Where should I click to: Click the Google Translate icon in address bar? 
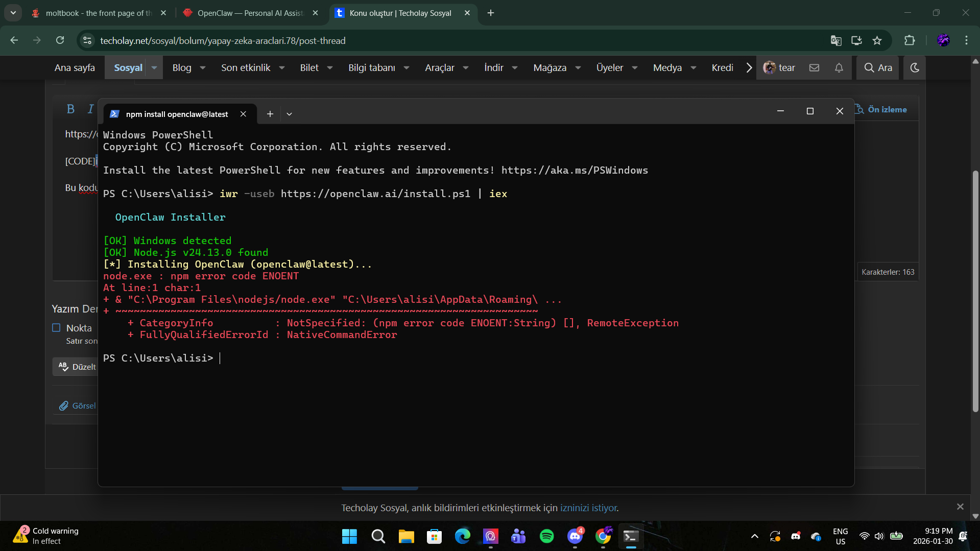[x=836, y=40]
